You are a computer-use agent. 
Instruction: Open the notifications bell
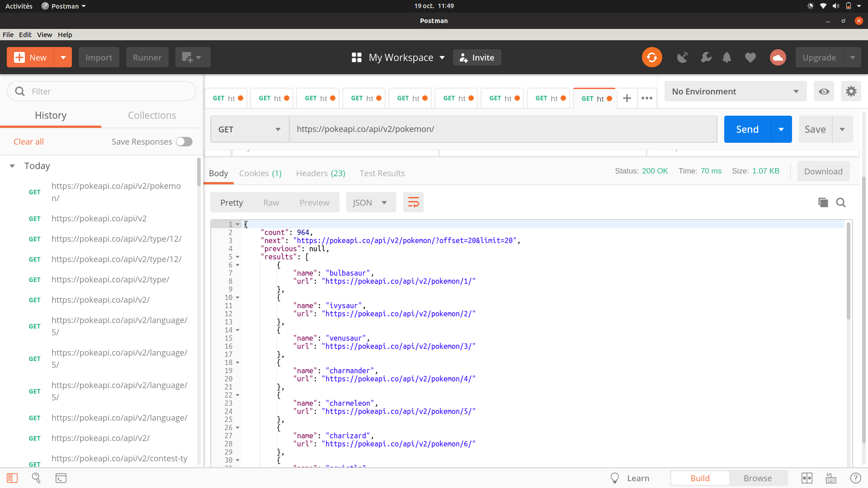click(726, 57)
